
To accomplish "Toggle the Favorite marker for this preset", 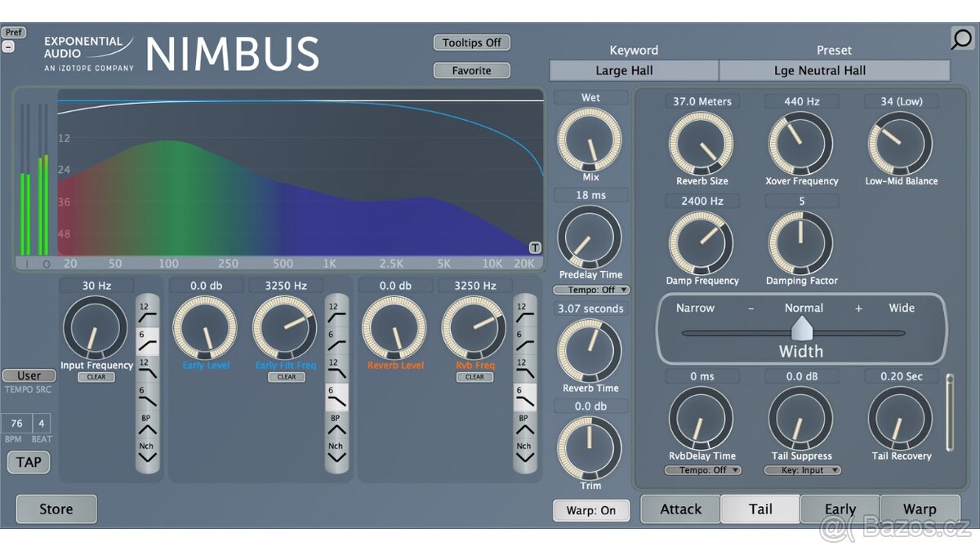I will [x=471, y=70].
